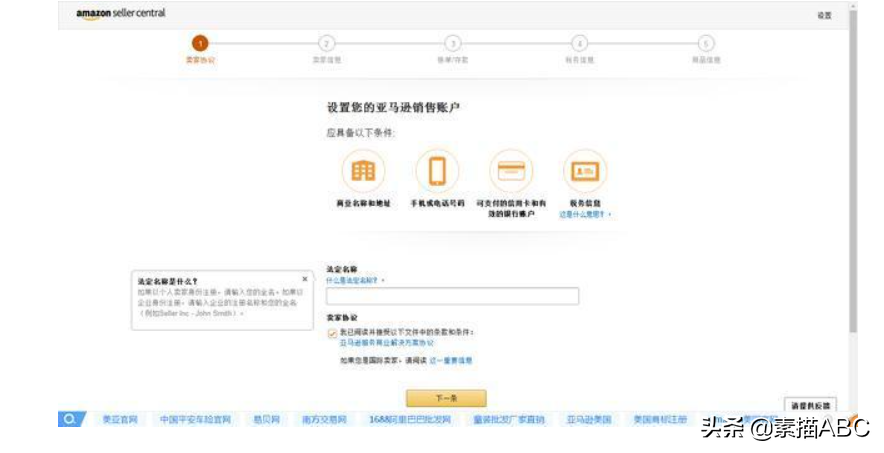Open the 这是什么意思 link under tax info
This screenshot has width=884, height=453.
point(582,215)
